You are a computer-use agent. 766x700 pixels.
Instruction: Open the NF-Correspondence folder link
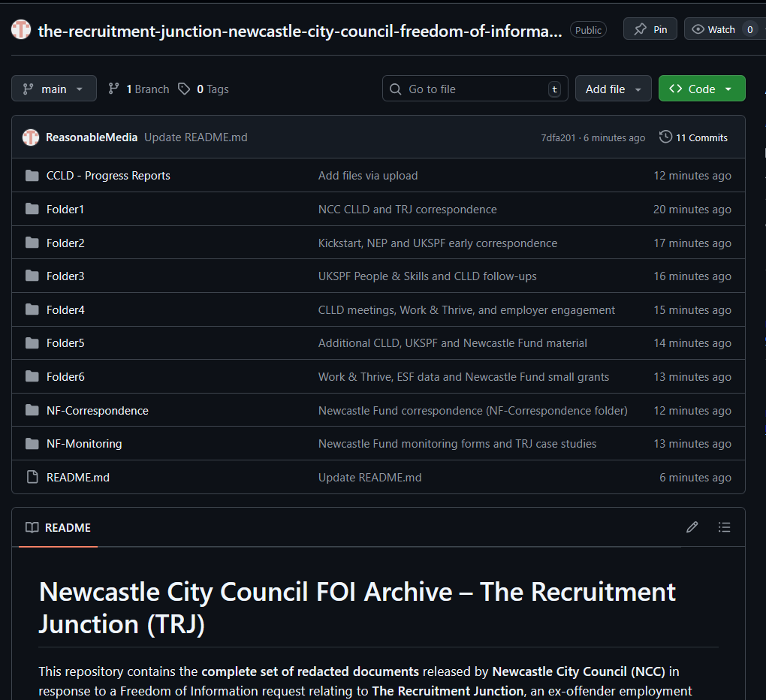tap(97, 410)
